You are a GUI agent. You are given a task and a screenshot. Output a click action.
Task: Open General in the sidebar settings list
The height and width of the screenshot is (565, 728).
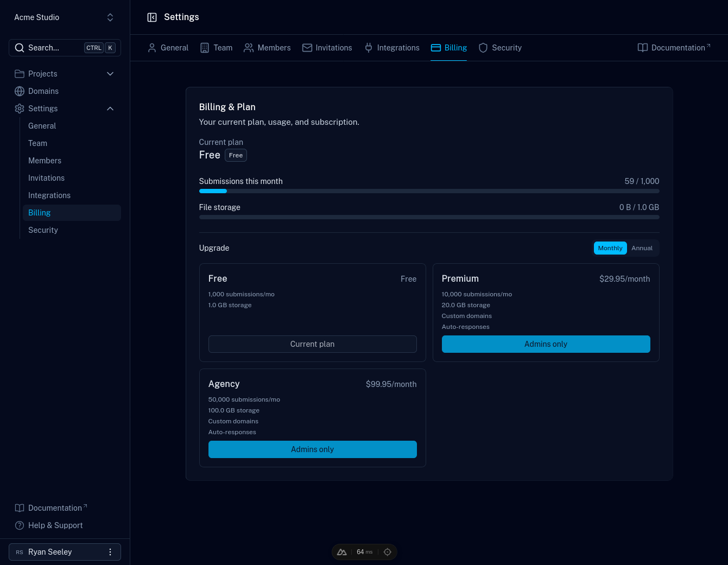(x=71, y=126)
